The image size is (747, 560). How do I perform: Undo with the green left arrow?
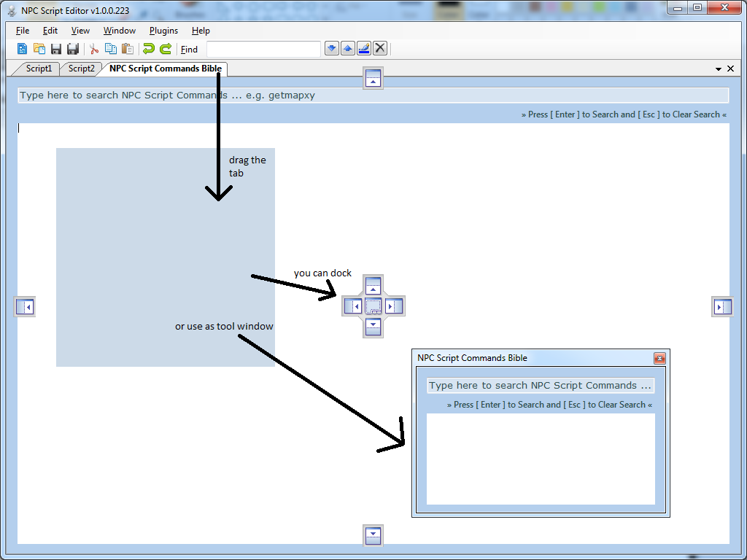pos(149,49)
